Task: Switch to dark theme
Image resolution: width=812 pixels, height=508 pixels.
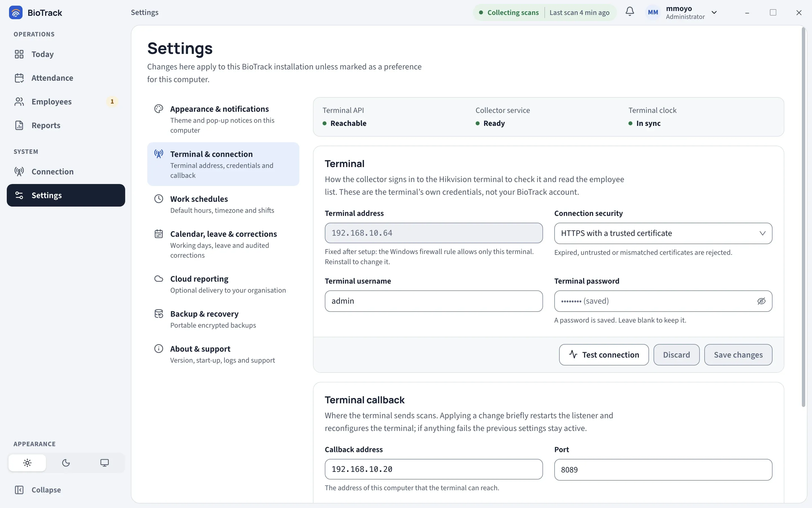Action: (66, 463)
